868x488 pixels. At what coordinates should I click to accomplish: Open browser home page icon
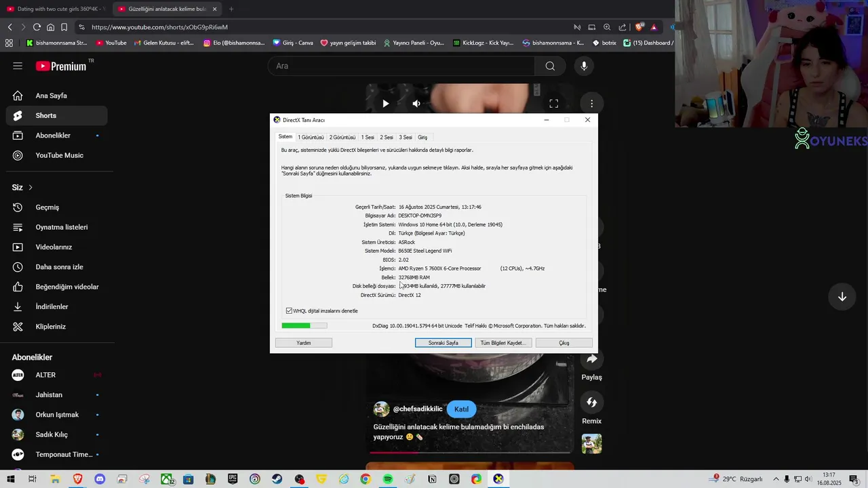click(x=50, y=27)
